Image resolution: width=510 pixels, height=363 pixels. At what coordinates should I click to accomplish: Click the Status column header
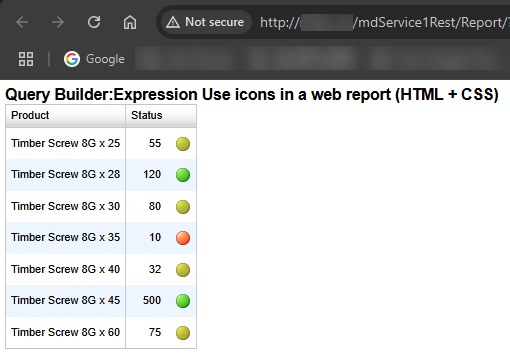point(161,116)
